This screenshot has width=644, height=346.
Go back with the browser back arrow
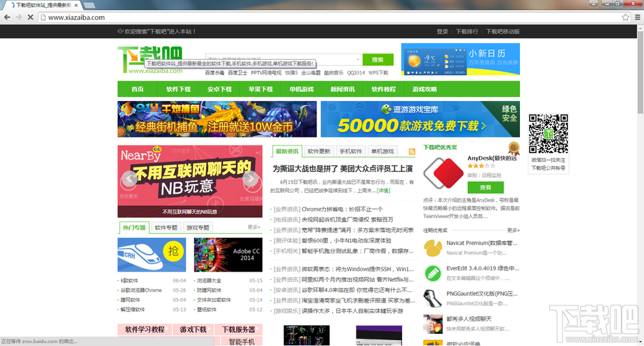(x=7, y=17)
